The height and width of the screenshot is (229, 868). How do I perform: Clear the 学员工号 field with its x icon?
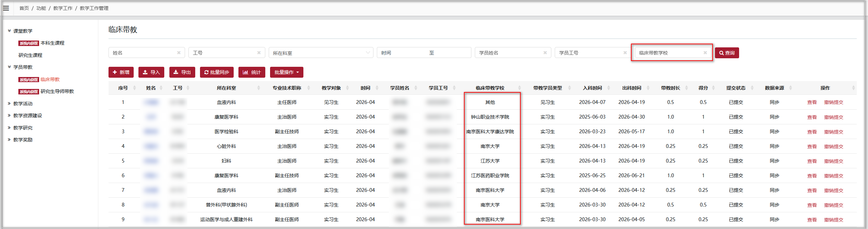click(625, 53)
